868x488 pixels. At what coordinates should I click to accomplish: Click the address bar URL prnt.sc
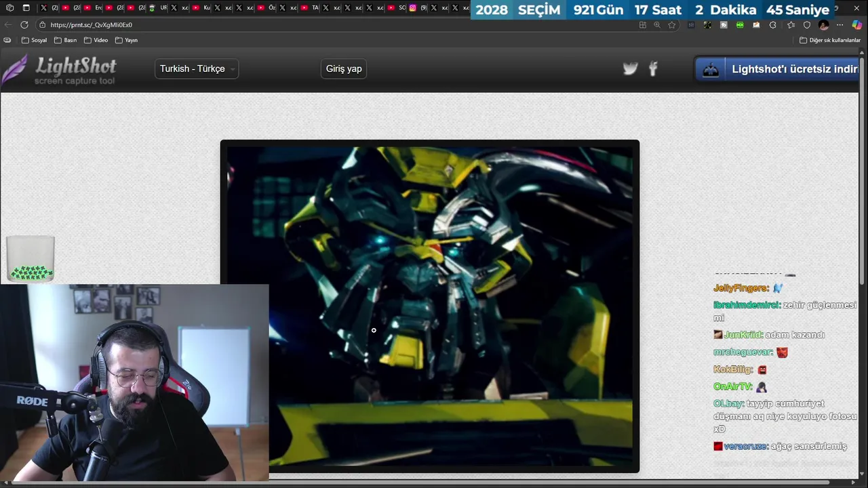(x=91, y=25)
